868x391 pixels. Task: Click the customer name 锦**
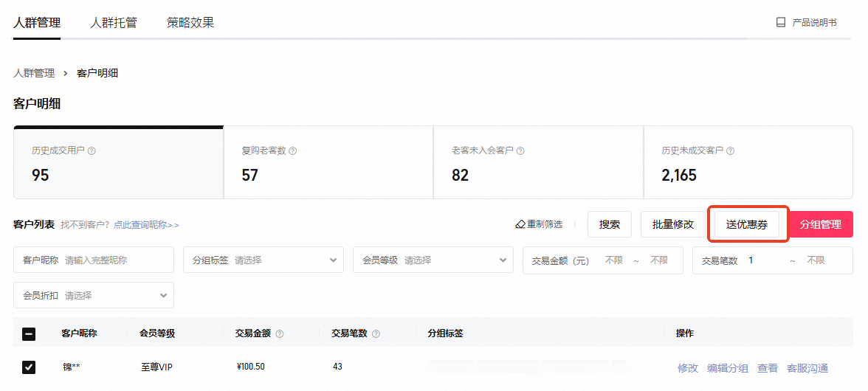(x=72, y=367)
